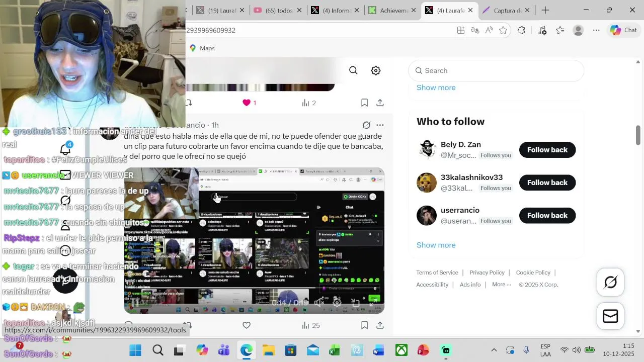View the analytics showing 25 views
This screenshot has width=644, height=362.
point(311,325)
